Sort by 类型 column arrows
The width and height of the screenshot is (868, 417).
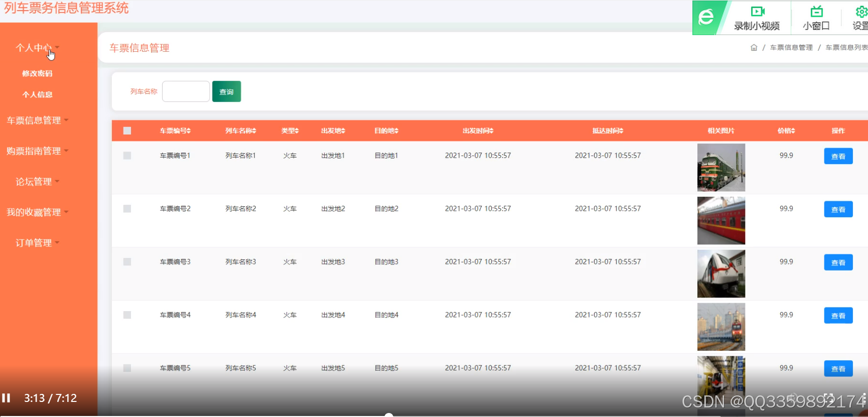pyautogui.click(x=297, y=131)
